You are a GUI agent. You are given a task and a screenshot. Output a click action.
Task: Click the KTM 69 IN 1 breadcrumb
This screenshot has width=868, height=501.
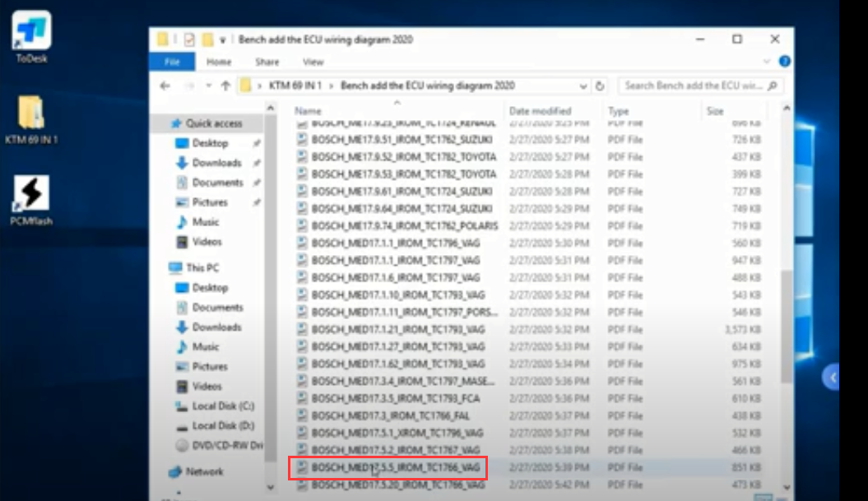[295, 86]
